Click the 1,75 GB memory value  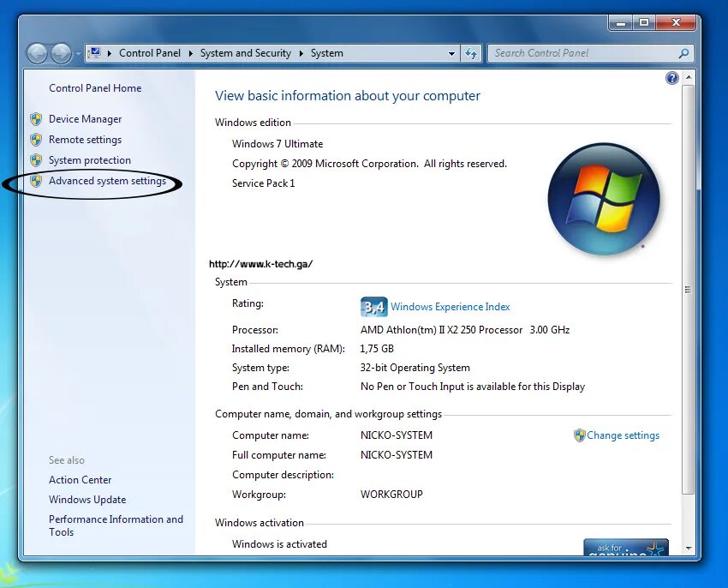377,349
